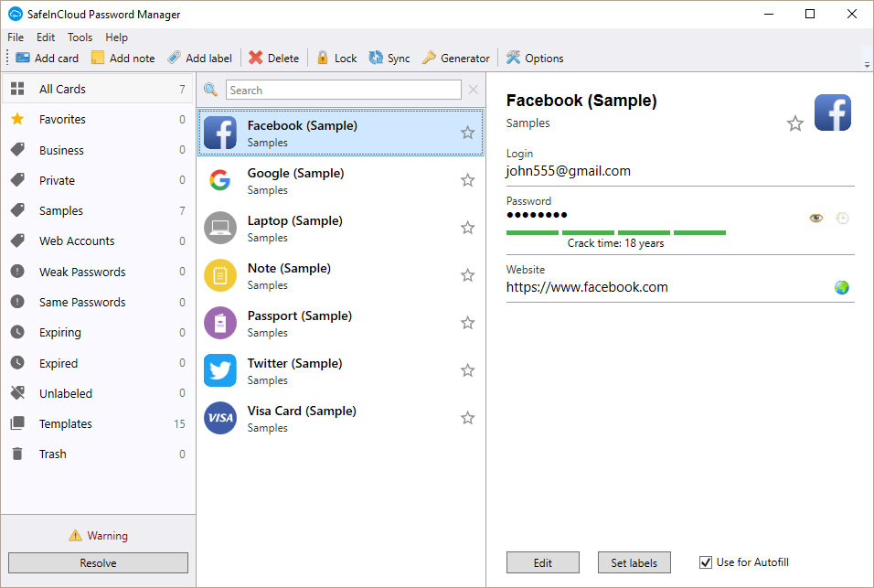Open website with the globe icon

click(842, 287)
